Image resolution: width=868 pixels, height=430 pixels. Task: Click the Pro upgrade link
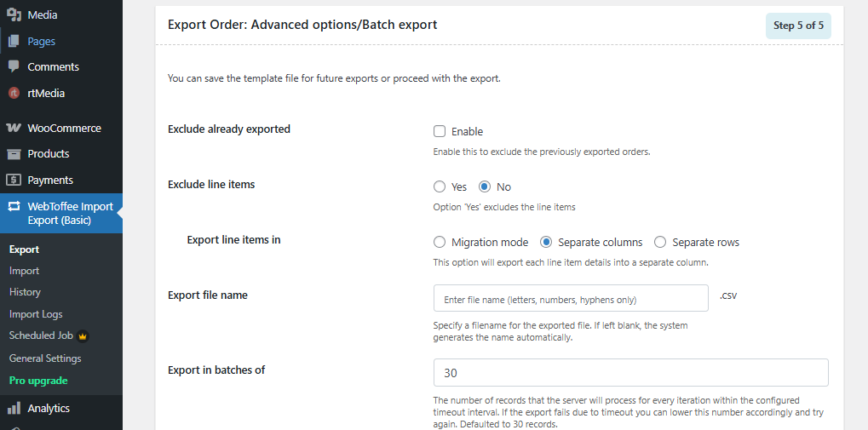pyautogui.click(x=38, y=381)
